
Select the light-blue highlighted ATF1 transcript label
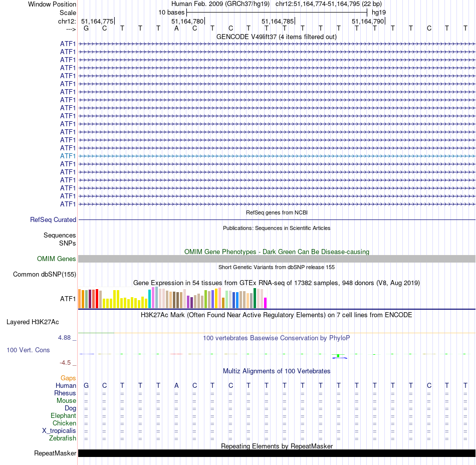pos(68,156)
